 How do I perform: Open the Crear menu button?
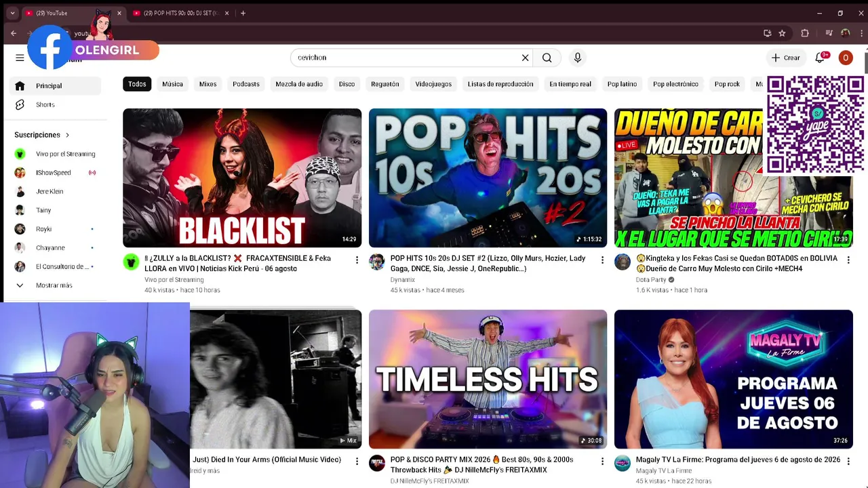click(x=786, y=58)
